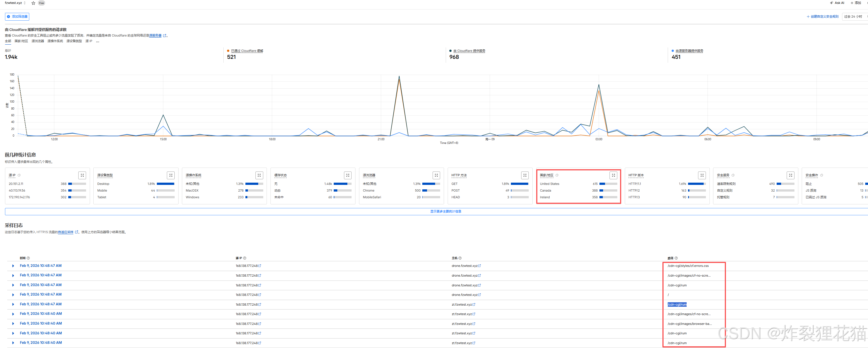Expand the HTTP 方法 statistics card

point(525,175)
